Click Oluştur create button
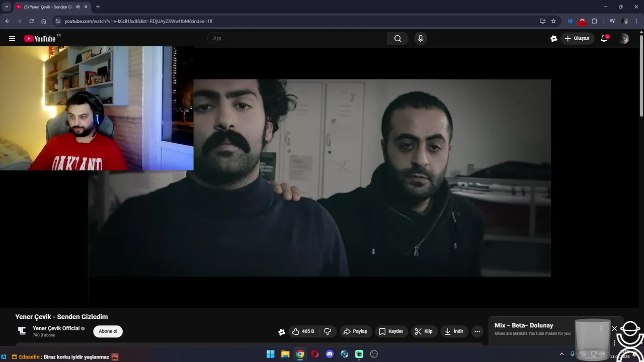Viewport: 644px width, 362px height. [x=577, y=39]
